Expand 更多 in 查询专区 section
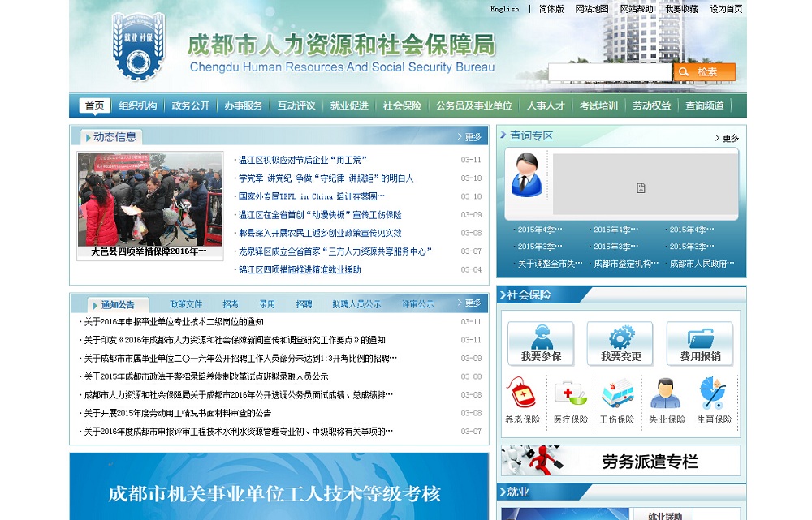Image resolution: width=812 pixels, height=520 pixels. click(727, 138)
